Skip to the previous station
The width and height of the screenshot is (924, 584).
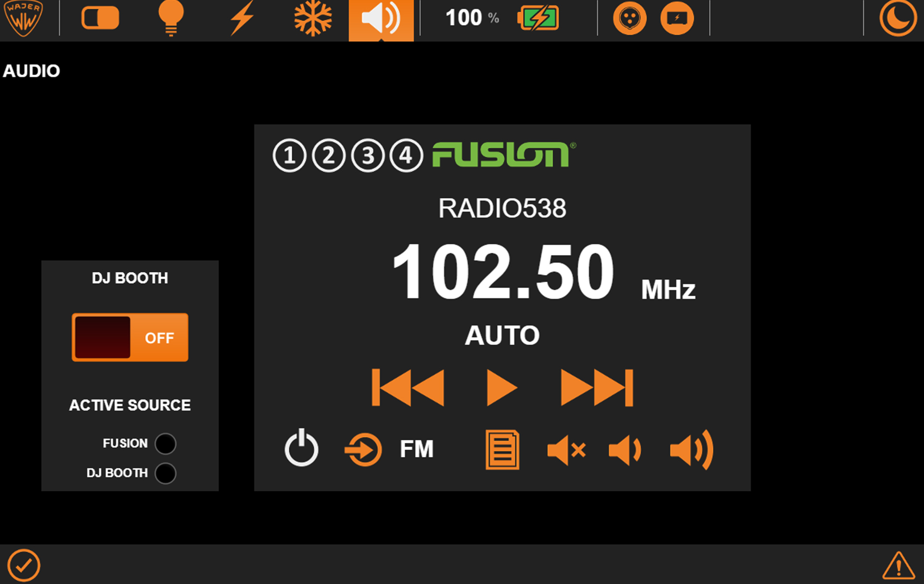tap(408, 388)
